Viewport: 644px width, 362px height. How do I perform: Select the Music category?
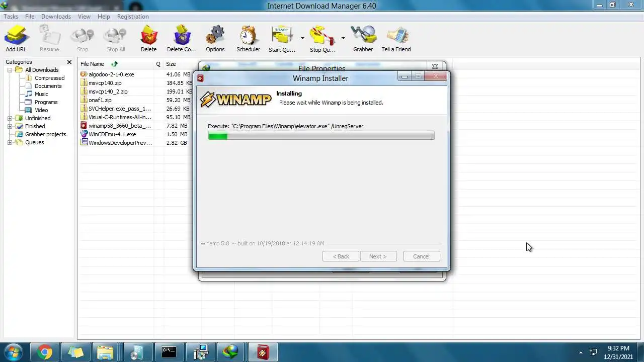pos(41,94)
